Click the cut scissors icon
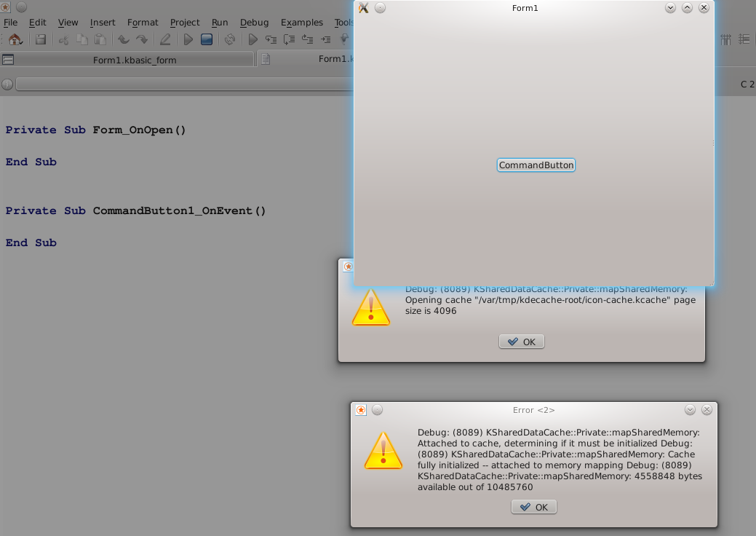This screenshot has height=536, width=756. tap(64, 39)
